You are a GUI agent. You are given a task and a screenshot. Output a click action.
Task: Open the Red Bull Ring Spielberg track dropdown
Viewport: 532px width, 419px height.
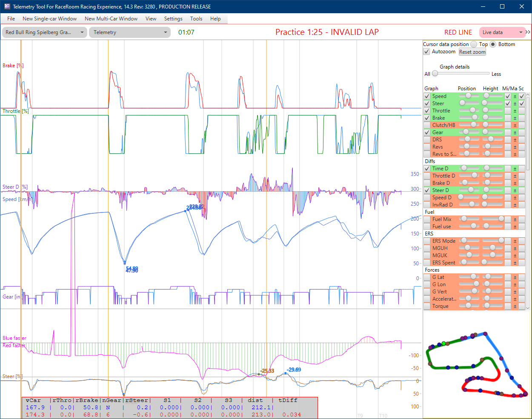pos(44,32)
